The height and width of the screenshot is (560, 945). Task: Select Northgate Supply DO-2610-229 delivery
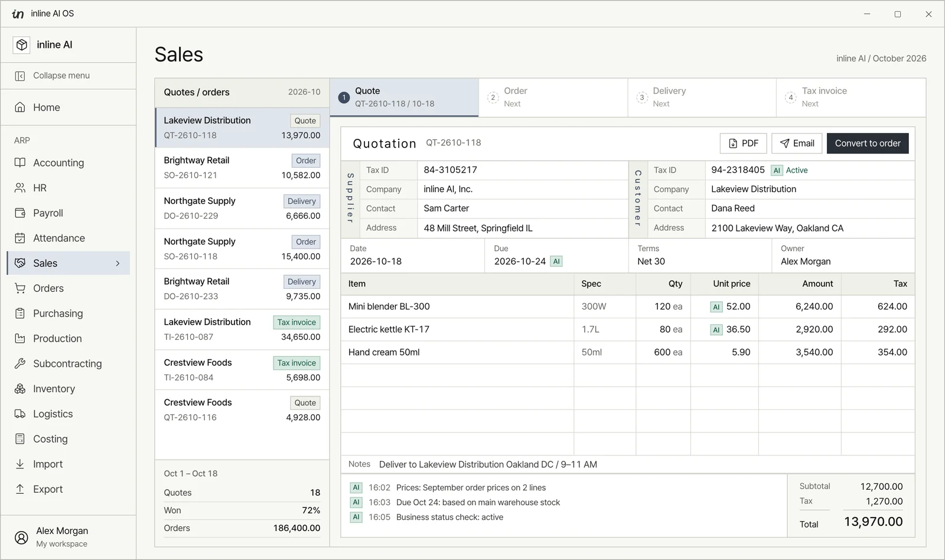pos(242,208)
